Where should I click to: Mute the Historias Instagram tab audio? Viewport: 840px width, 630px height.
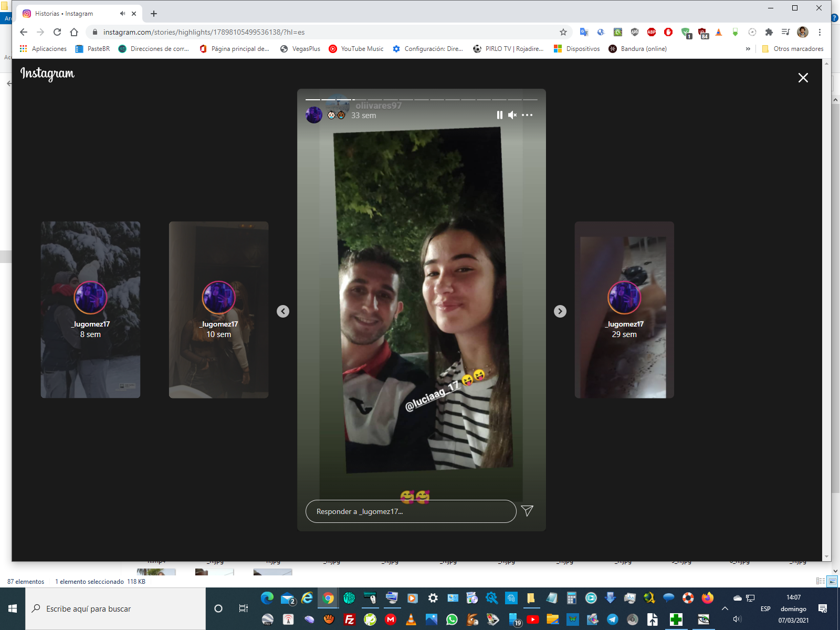point(122,14)
